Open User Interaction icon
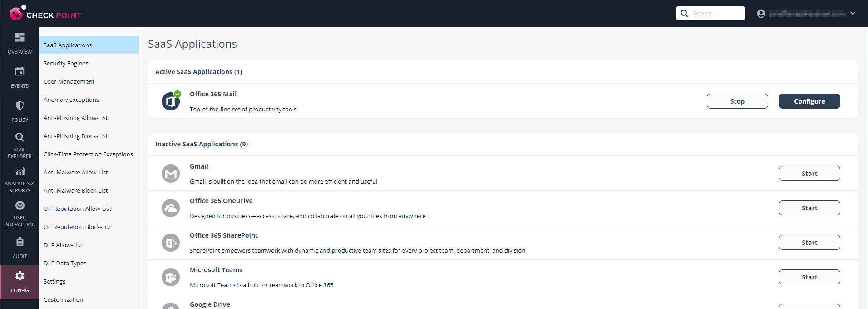Viewport: 868px width, 309px height. click(x=20, y=205)
